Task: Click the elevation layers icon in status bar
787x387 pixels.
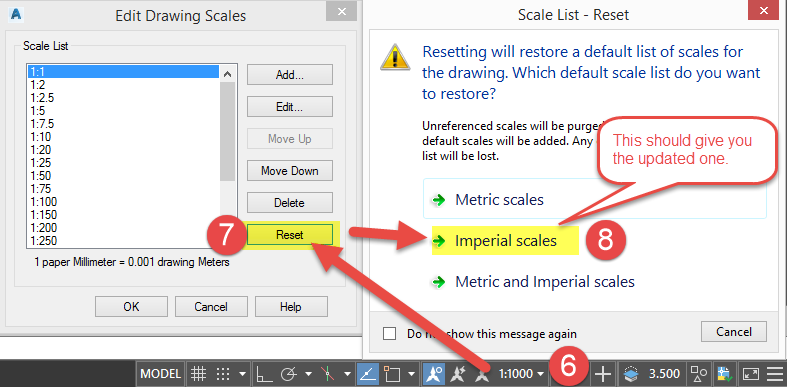Action: 630,373
